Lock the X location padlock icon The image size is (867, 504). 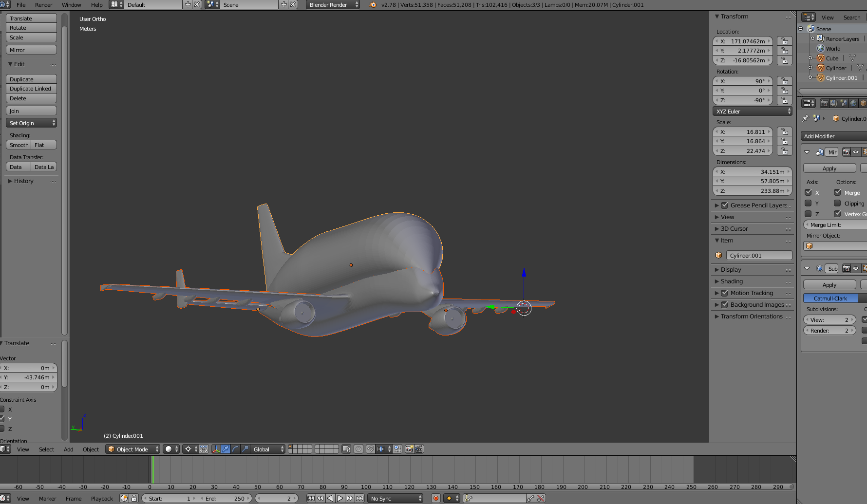pyautogui.click(x=784, y=41)
